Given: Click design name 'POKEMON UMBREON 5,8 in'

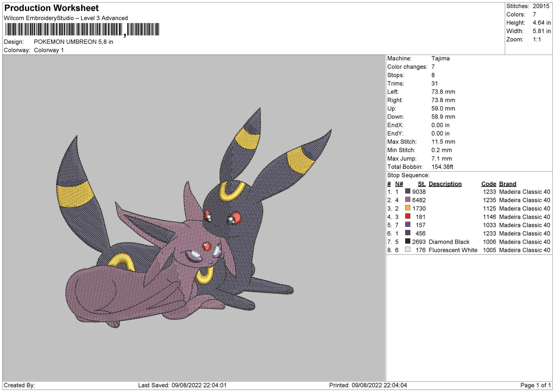Looking at the screenshot, I should 73,42.
